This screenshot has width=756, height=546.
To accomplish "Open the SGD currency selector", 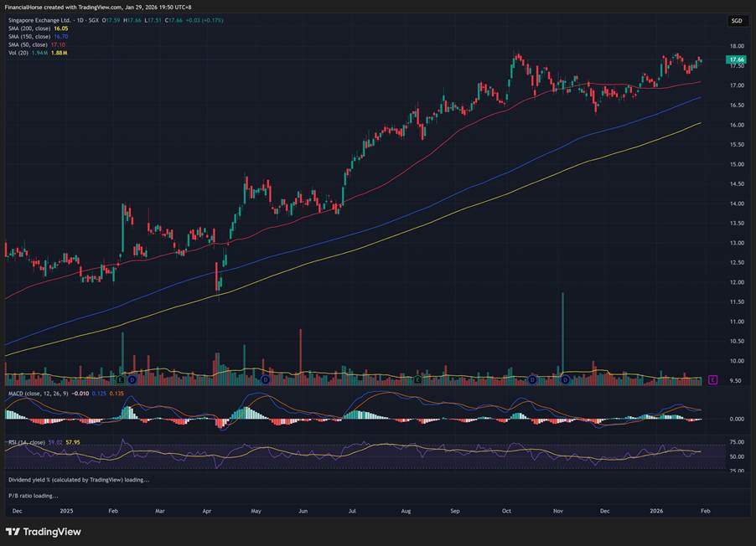I will pyautogui.click(x=736, y=20).
